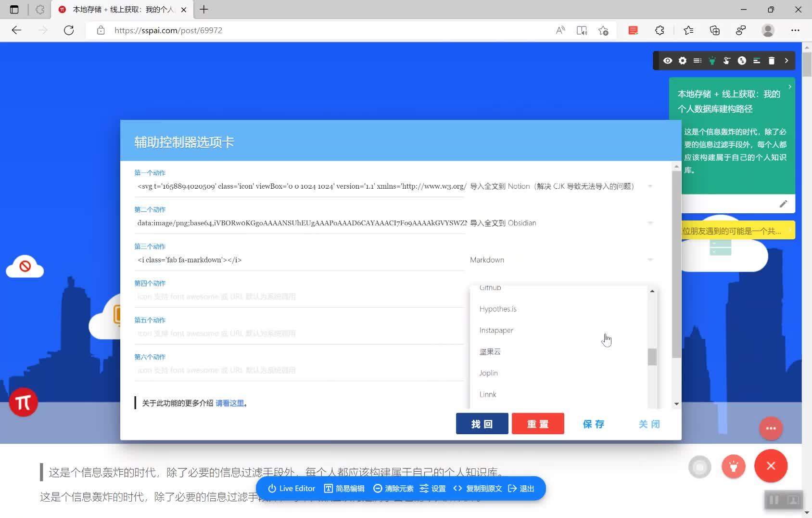Click the pointing hand icon in annotation toolbar
This screenshot has width=812, height=518.
727,61
